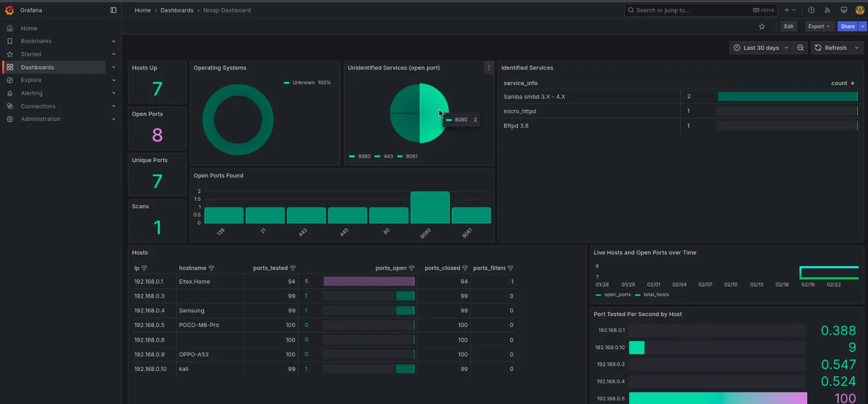Click the Hosts Up panel title
The width and height of the screenshot is (868, 404).
[144, 68]
